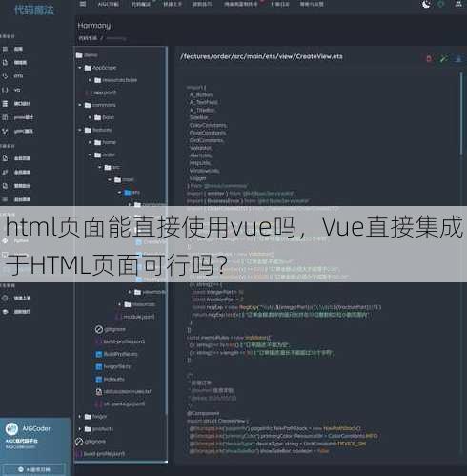467x476 pixels.
Task: Click the editor's vertical scrollbar
Action: [461, 114]
